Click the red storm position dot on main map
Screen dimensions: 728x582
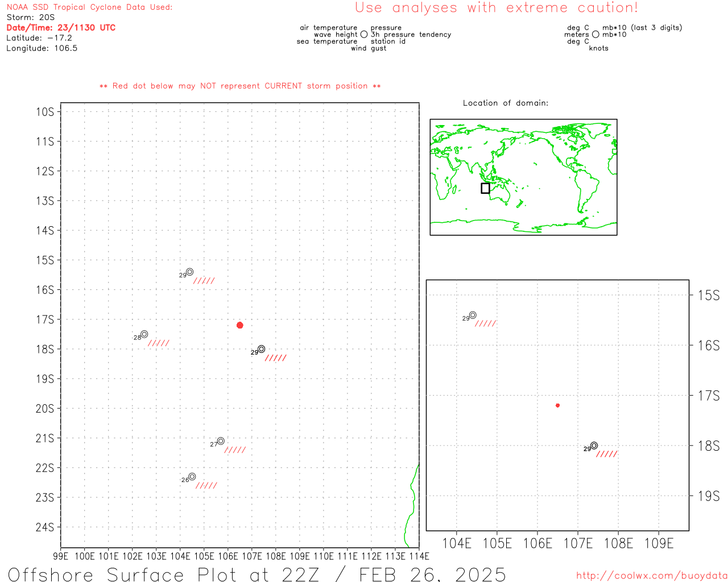(240, 325)
